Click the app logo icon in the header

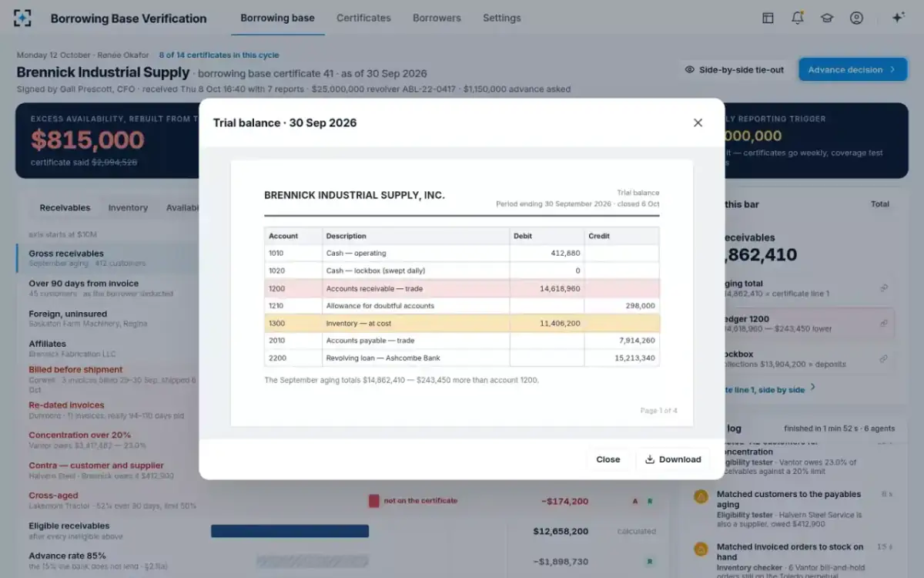coord(23,18)
